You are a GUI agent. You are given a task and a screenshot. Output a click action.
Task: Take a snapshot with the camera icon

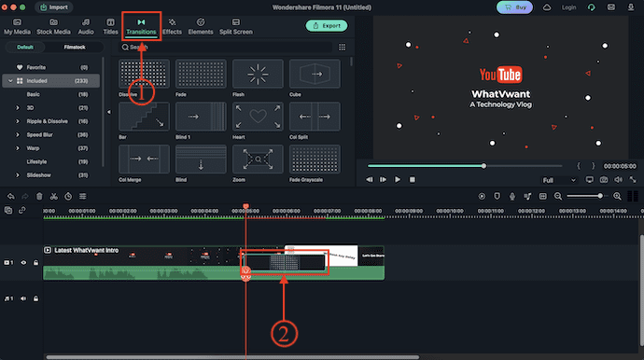click(x=604, y=180)
